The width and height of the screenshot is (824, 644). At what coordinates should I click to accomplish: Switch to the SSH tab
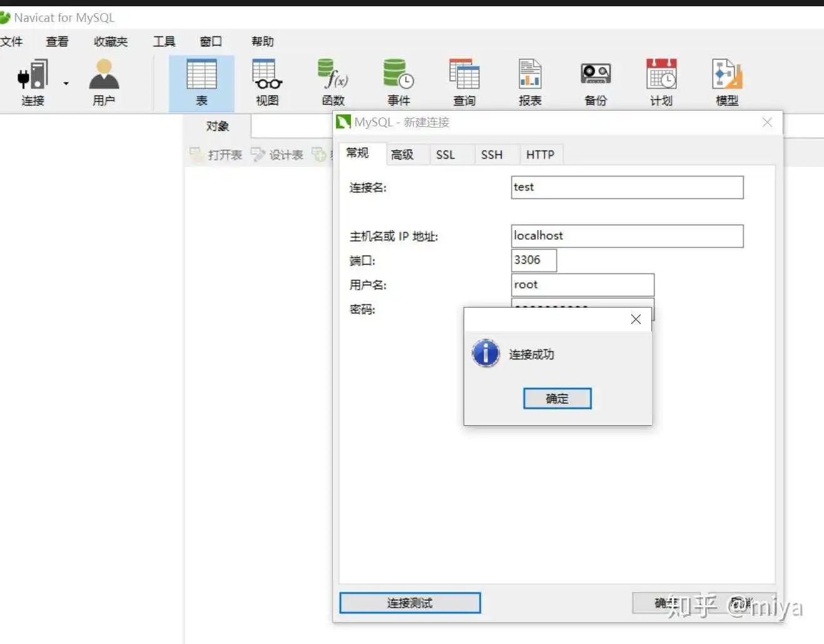click(492, 154)
